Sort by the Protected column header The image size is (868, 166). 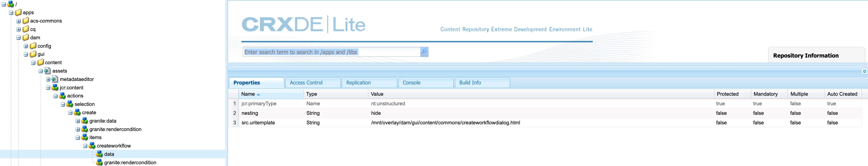point(732,94)
